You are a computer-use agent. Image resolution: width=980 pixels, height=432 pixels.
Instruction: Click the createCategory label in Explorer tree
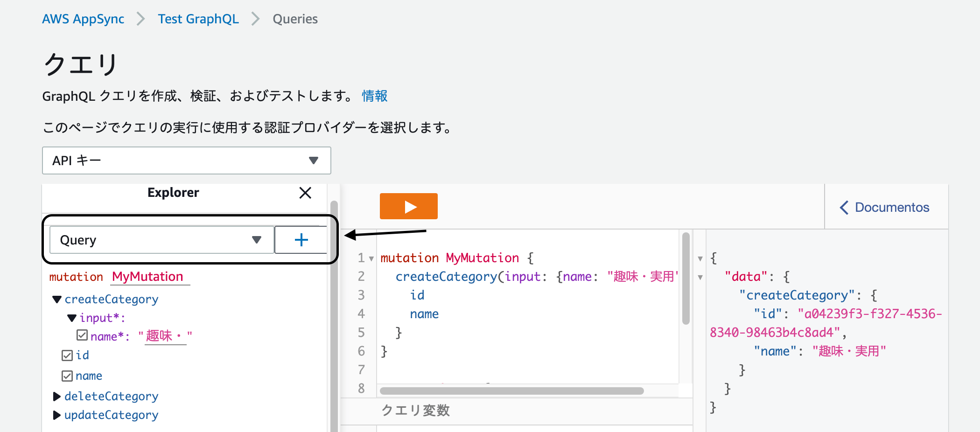point(112,299)
